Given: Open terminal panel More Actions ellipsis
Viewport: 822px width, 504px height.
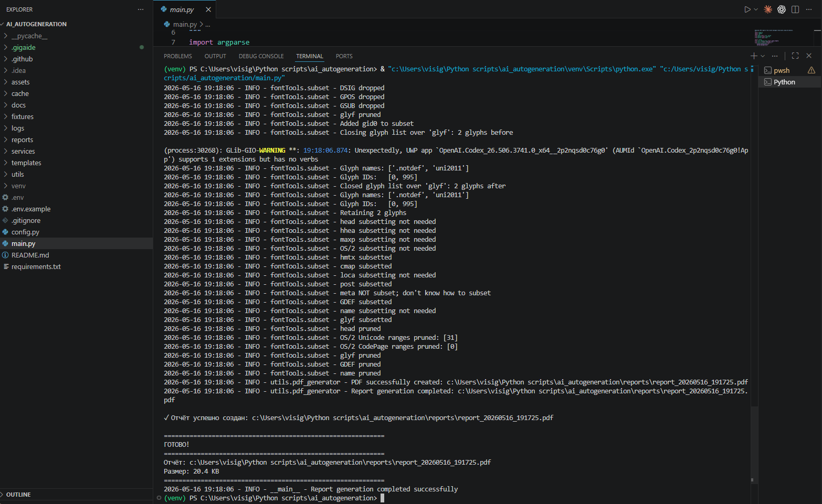Looking at the screenshot, I should (x=775, y=56).
